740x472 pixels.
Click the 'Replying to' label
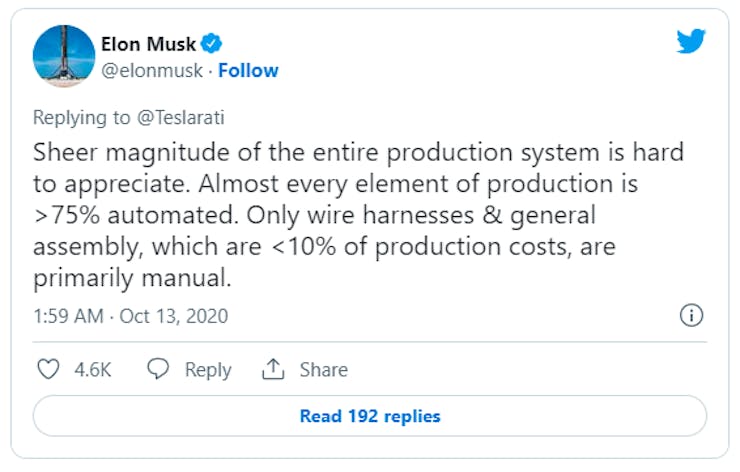click(80, 117)
